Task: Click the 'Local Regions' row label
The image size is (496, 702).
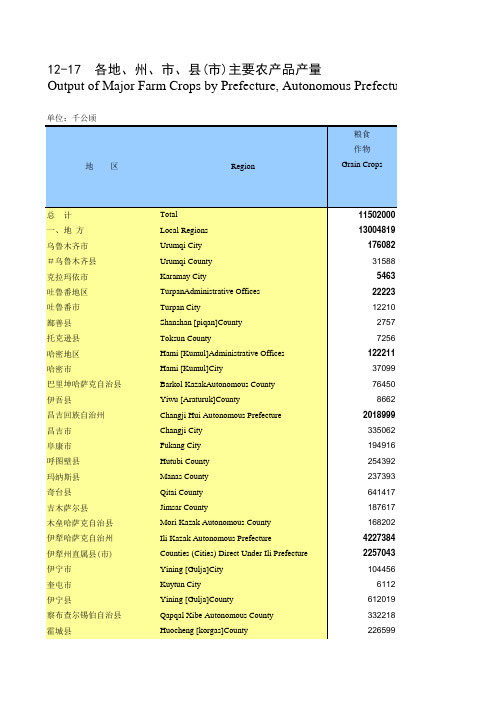Action: tap(184, 230)
